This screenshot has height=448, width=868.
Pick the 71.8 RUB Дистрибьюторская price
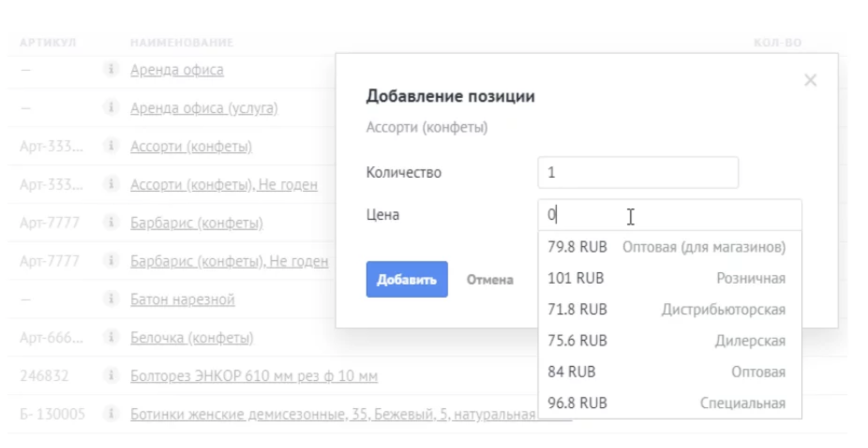(x=667, y=310)
